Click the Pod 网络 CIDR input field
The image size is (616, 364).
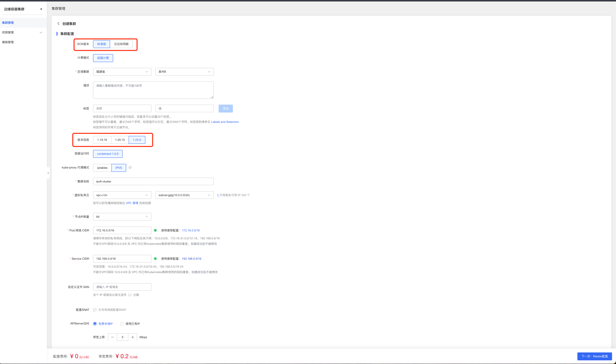[x=122, y=231]
